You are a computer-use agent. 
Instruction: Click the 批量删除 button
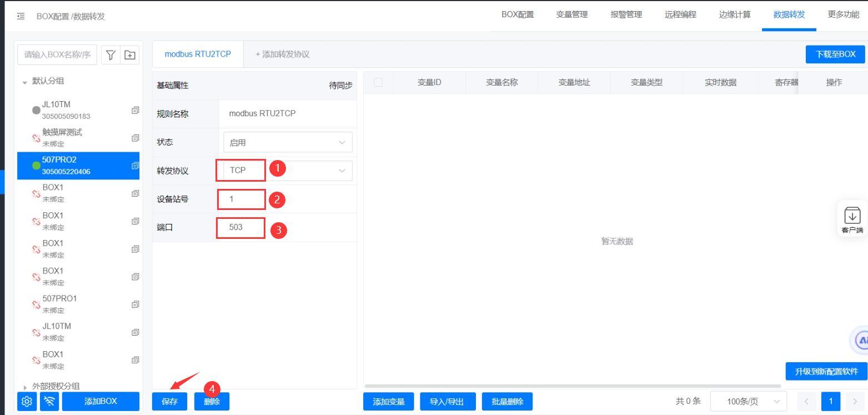pos(508,402)
